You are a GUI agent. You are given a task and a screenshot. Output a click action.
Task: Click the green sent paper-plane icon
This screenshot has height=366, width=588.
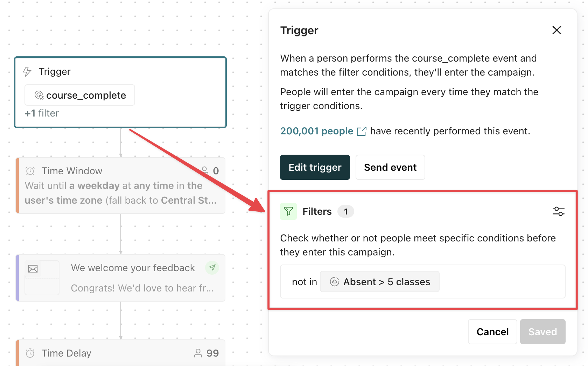coord(212,268)
